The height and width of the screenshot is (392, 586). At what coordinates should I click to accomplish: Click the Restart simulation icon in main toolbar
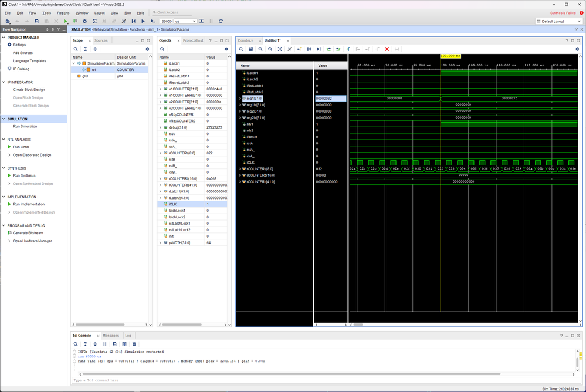(x=133, y=21)
